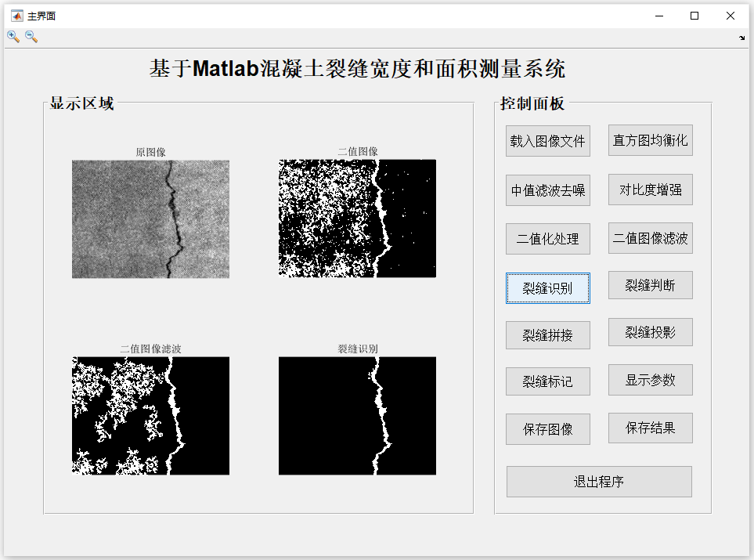Click the main Matlab system title heading
This screenshot has height=560, width=754.
pos(357,68)
